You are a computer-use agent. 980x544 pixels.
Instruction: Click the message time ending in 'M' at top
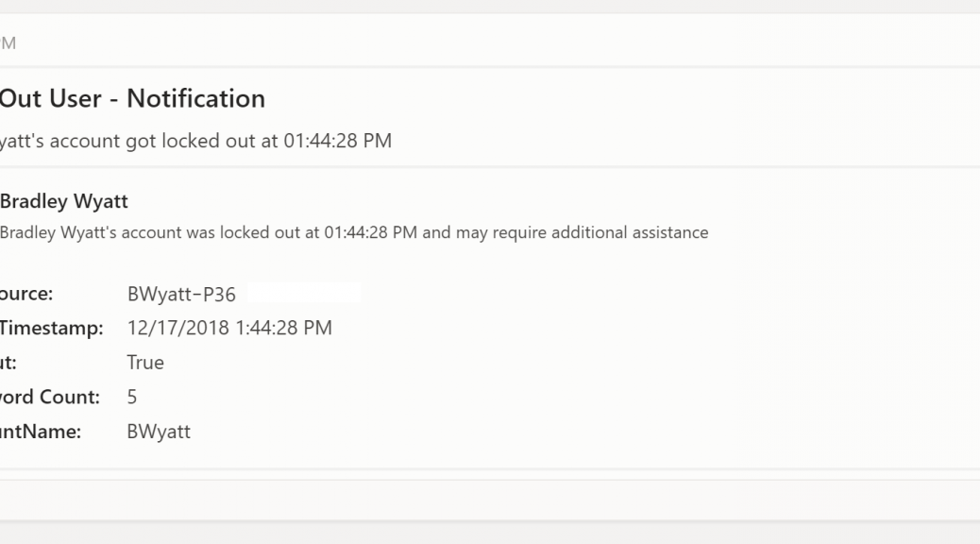coord(8,43)
